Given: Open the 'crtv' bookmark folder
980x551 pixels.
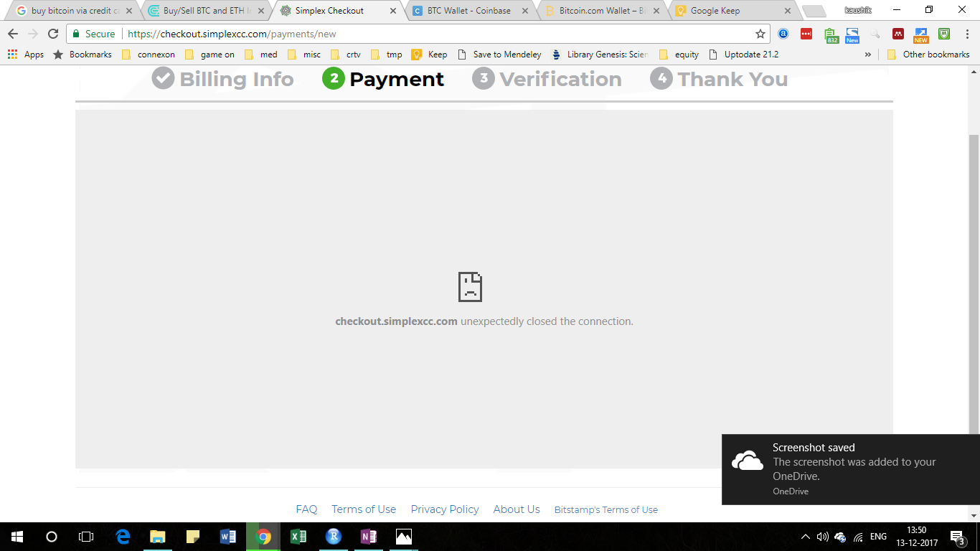Looking at the screenshot, I should pyautogui.click(x=346, y=55).
